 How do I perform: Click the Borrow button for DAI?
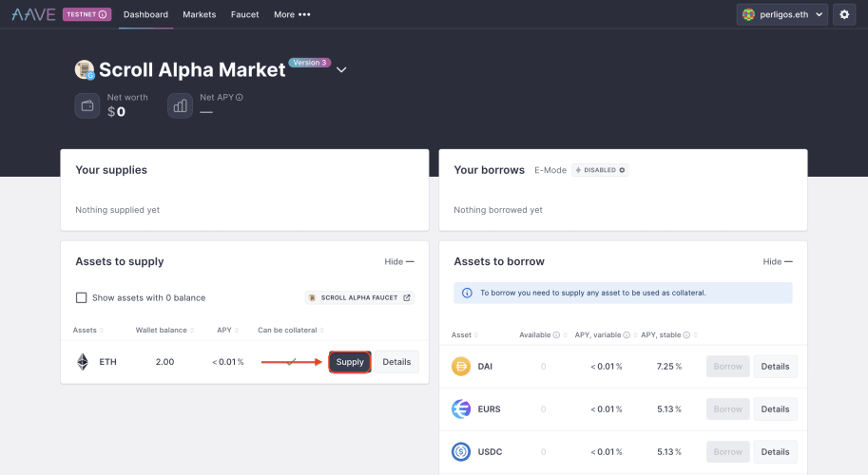pyautogui.click(x=728, y=366)
